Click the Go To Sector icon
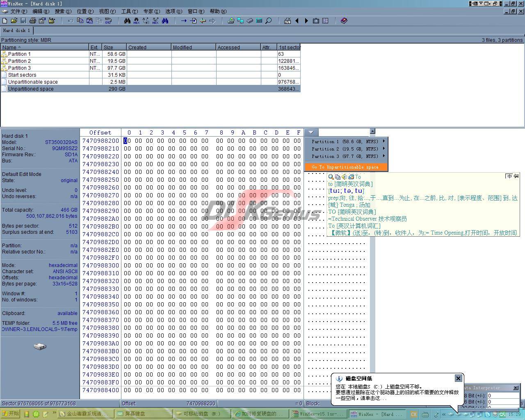This screenshot has width=525, height=420. tap(193, 21)
